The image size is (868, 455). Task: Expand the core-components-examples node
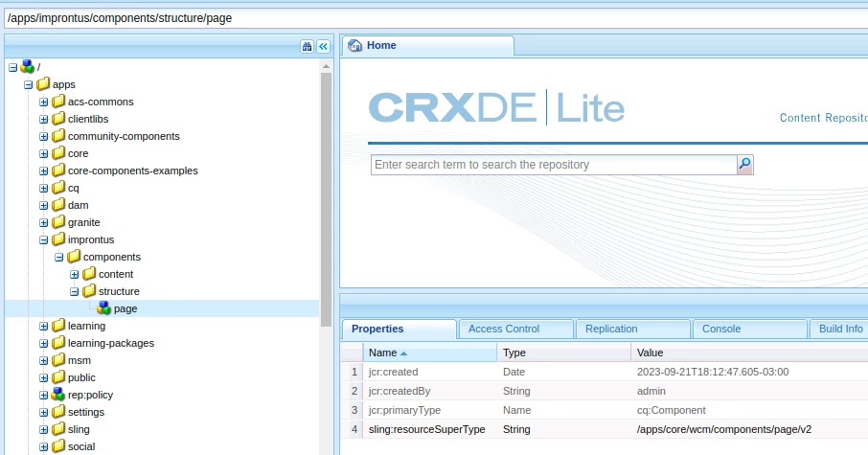(44, 171)
